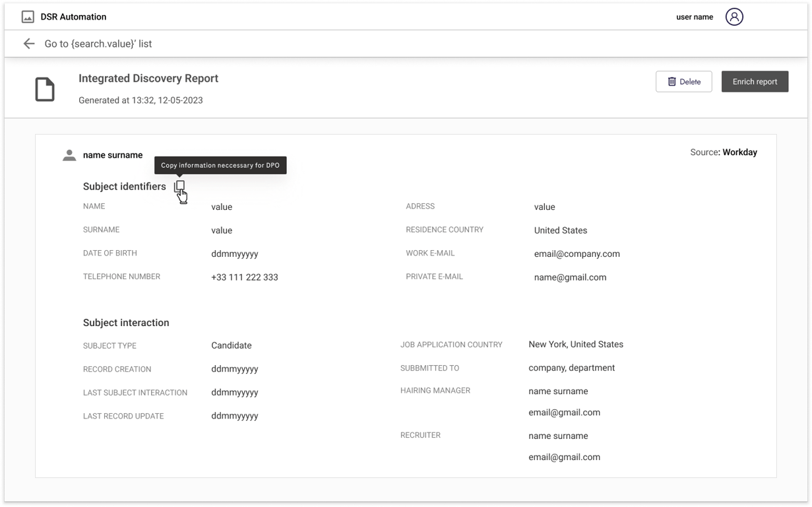Screen dimensions: 812x507
Task: Click the DSR Automation app title
Action: [x=73, y=17]
